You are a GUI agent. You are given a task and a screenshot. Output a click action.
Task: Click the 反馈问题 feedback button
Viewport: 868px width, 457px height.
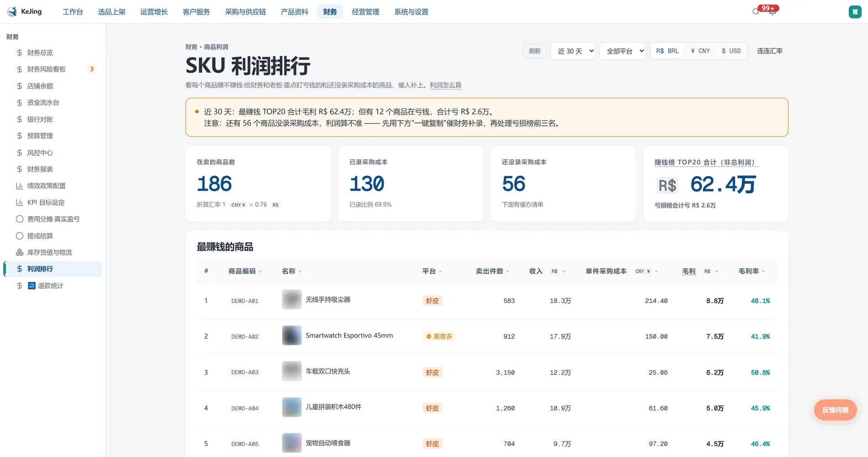pos(835,410)
